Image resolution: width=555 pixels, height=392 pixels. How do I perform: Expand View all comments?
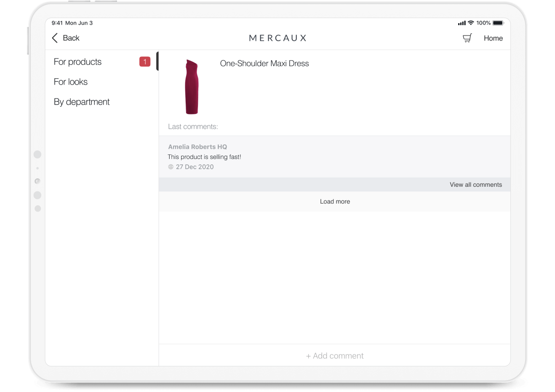(x=475, y=185)
